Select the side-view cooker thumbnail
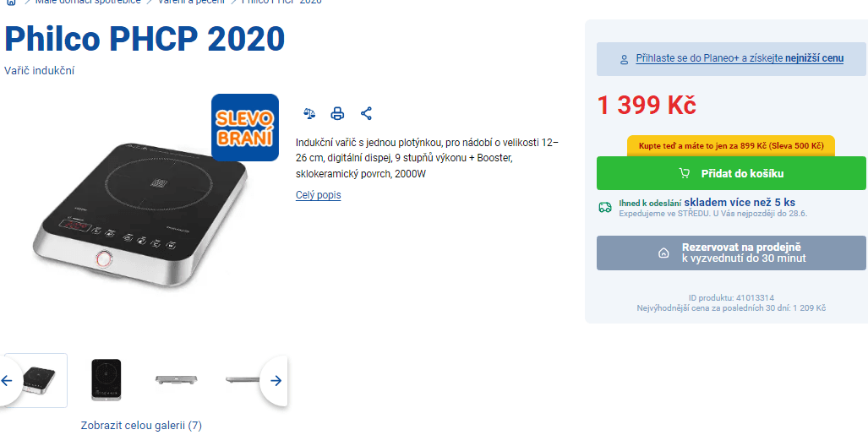868x446 pixels. [x=177, y=379]
